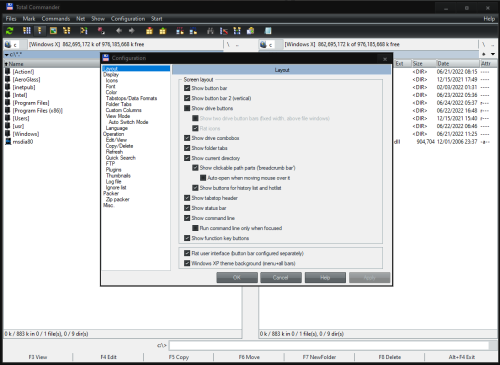Click the invert selection toolbar icon
Screen dimensions: 500x365
pos(84,31)
